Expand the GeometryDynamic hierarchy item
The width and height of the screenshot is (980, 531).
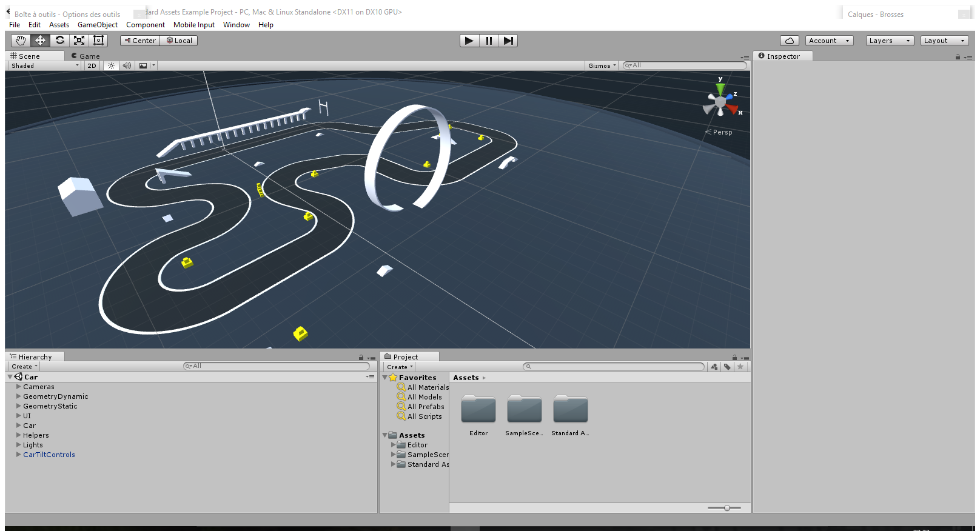click(x=19, y=396)
